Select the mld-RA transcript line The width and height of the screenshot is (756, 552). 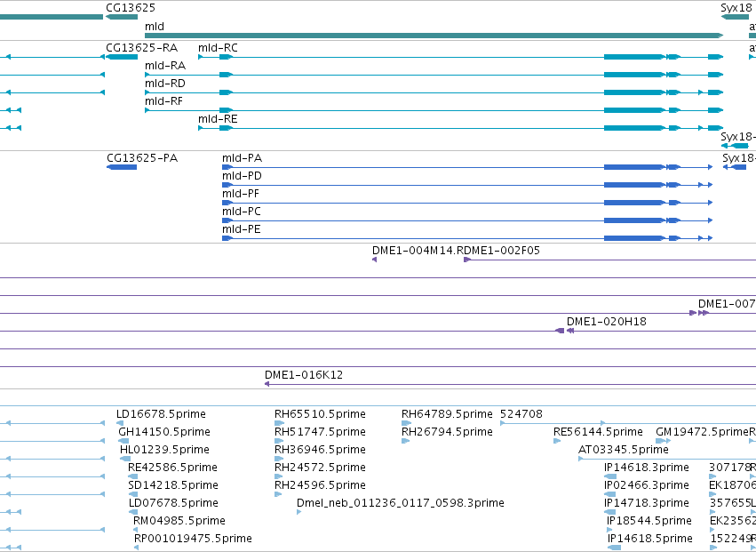[434, 75]
